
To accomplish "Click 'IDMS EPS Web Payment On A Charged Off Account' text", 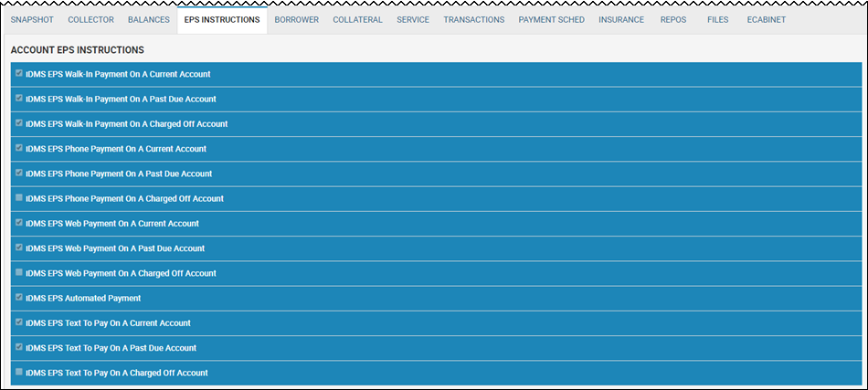I will click(121, 273).
